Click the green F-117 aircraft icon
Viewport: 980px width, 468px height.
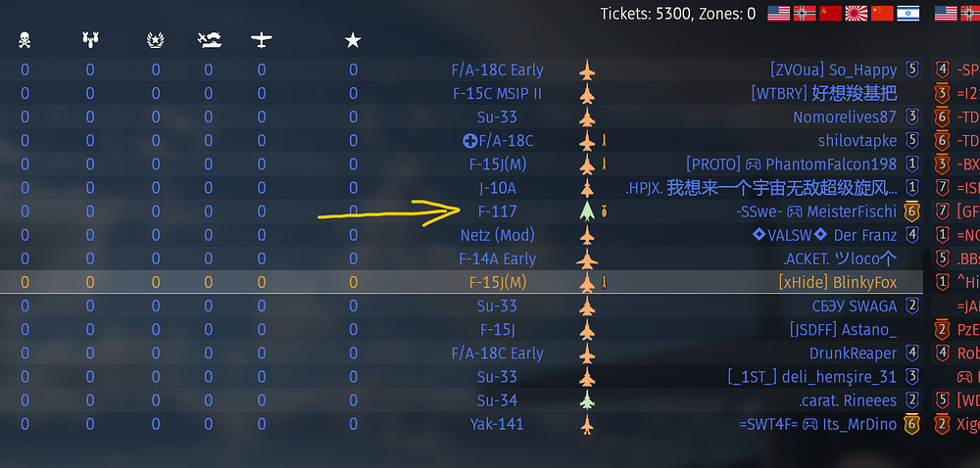[x=587, y=211]
